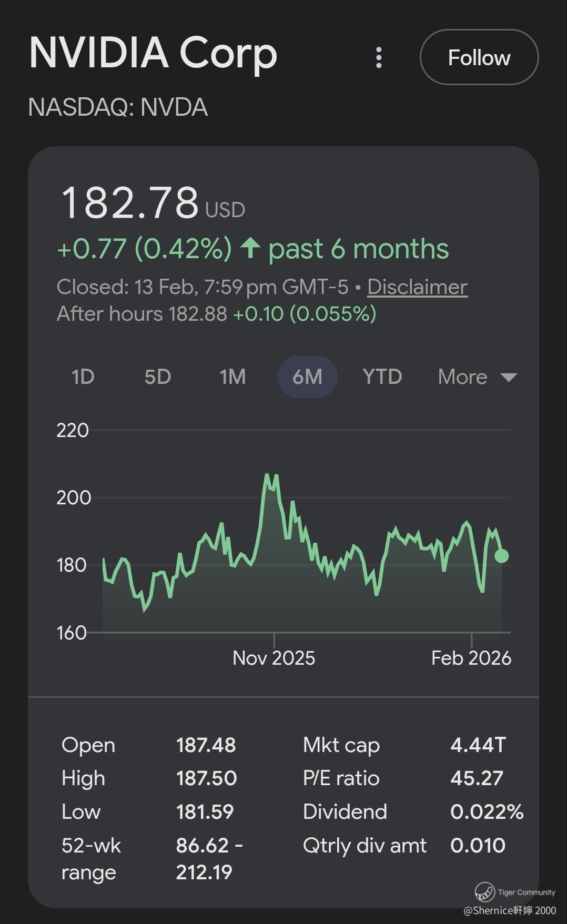The image size is (567, 924).
Task: Click the P/E ratio value 45.27
Action: (477, 778)
